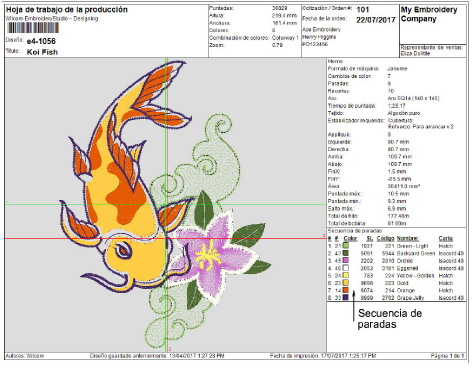
Task: Click customer name 'Ace Embroidery'
Action: point(322,30)
